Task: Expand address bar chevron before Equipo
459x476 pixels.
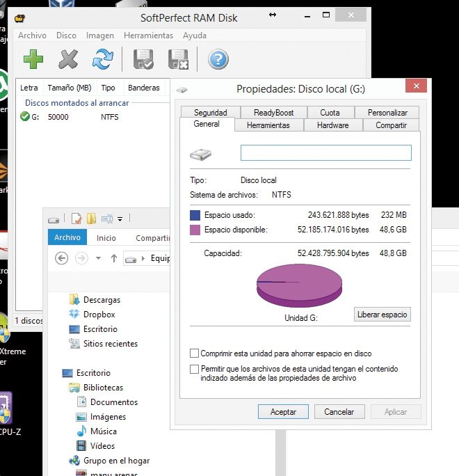Action: [x=143, y=258]
